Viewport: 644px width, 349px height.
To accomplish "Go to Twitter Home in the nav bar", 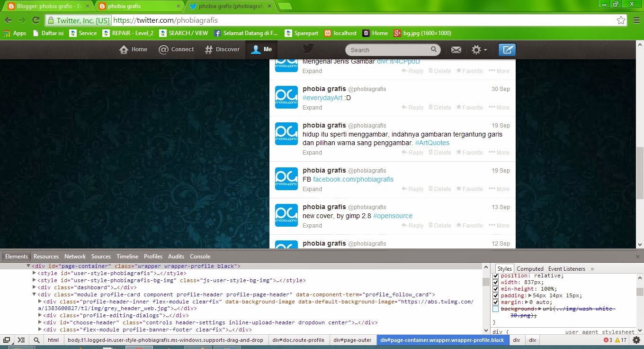I will coord(134,49).
